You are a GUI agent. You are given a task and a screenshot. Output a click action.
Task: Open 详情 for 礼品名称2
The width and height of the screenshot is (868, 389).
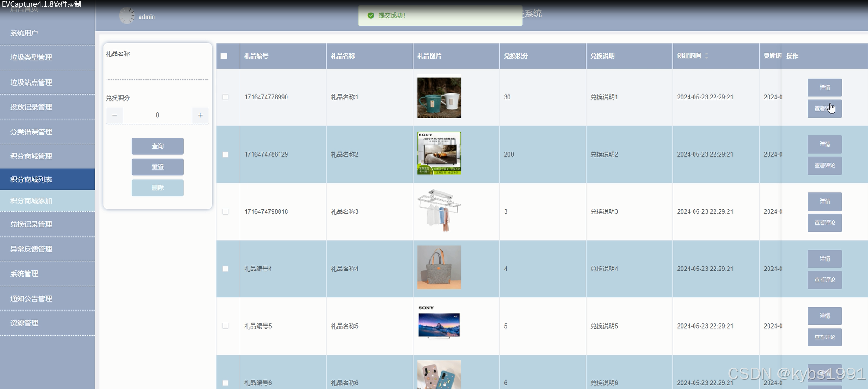825,144
